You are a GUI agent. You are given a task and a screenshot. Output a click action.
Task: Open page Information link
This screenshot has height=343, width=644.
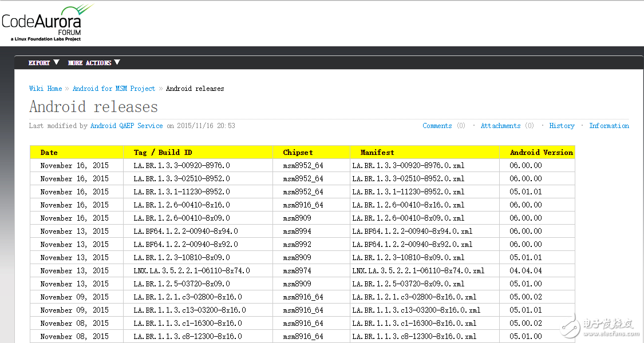pyautogui.click(x=609, y=126)
